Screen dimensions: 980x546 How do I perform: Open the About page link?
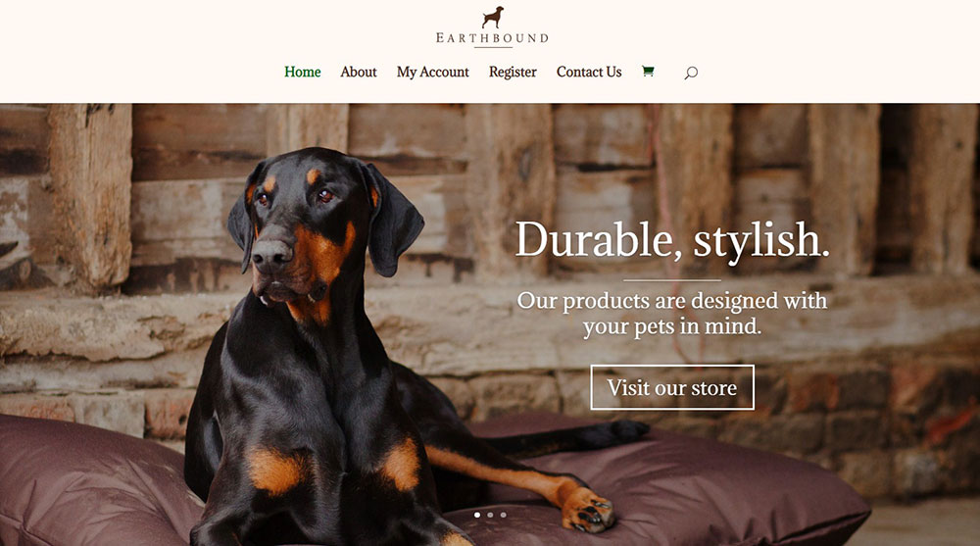[x=358, y=72]
